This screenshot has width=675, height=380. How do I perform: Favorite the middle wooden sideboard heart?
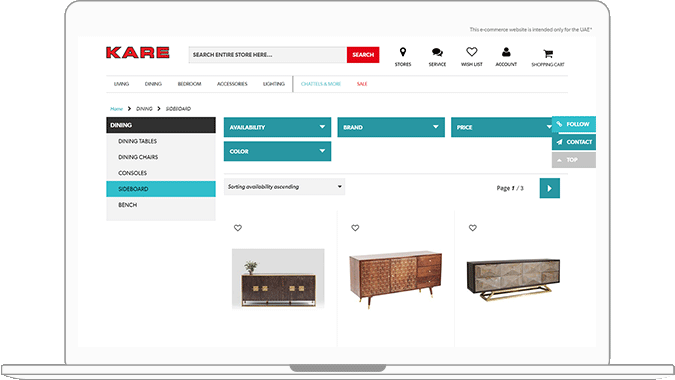[355, 228]
